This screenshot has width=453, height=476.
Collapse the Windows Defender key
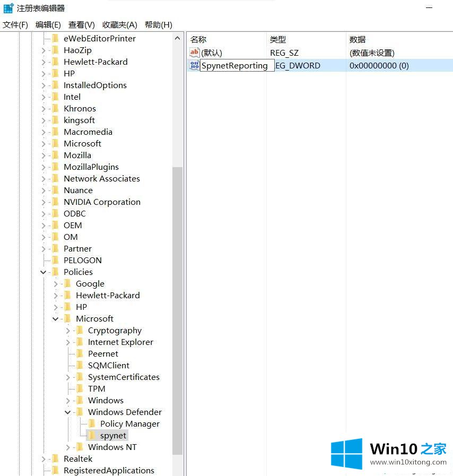pos(68,412)
